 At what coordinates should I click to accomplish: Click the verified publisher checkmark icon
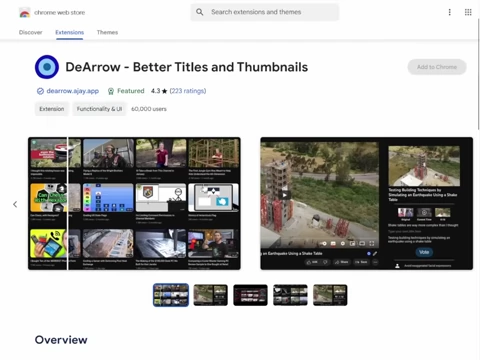point(40,91)
